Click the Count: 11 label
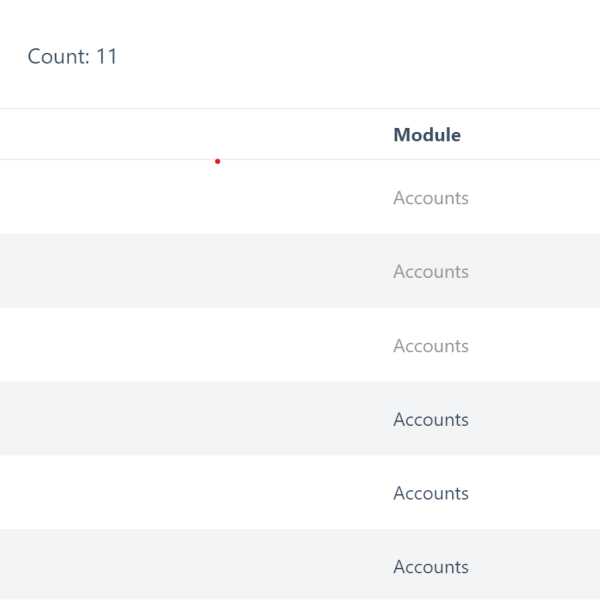Screen dimensions: 600x600 point(72,57)
